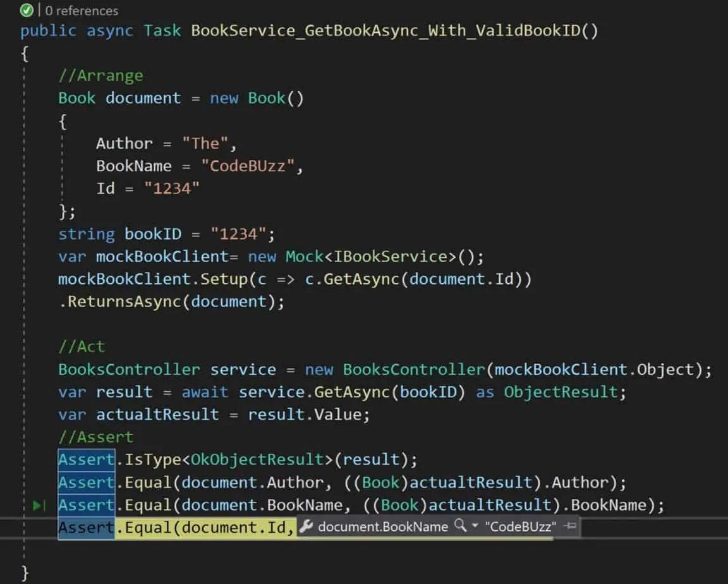The height and width of the screenshot is (584, 728).
Task: Click OkObjectResult inside the IsType assertion
Action: [259, 459]
